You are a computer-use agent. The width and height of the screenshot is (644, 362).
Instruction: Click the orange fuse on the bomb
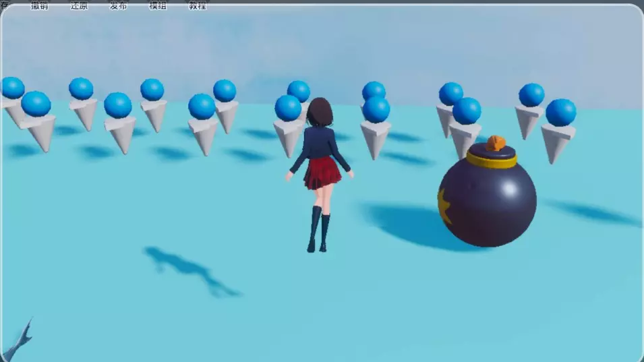pos(495,142)
